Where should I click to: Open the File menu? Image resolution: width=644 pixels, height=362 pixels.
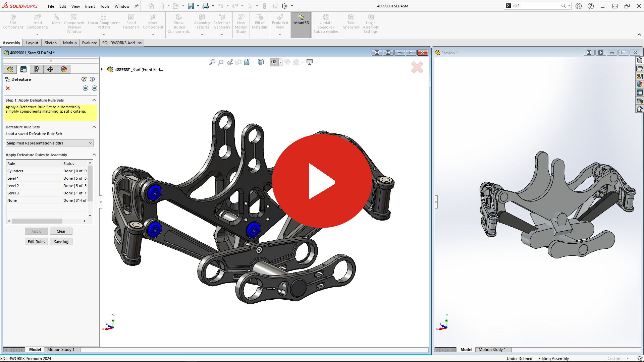(51, 6)
